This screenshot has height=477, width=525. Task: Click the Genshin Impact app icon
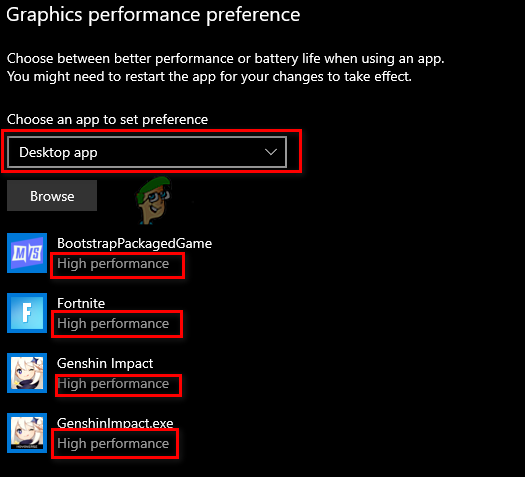point(27,373)
